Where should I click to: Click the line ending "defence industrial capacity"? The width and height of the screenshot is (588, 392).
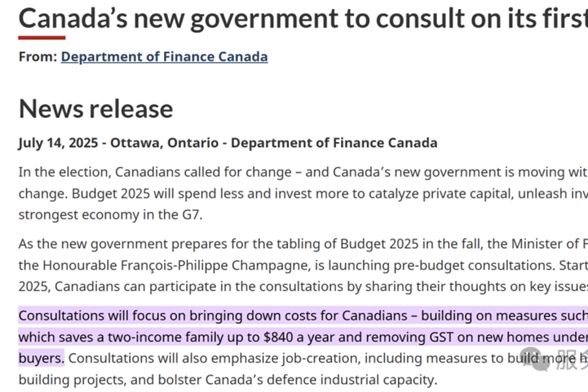(228, 380)
